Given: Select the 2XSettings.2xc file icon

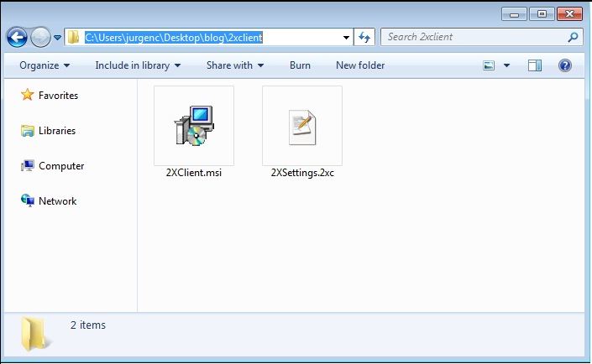Looking at the screenshot, I should [x=302, y=126].
